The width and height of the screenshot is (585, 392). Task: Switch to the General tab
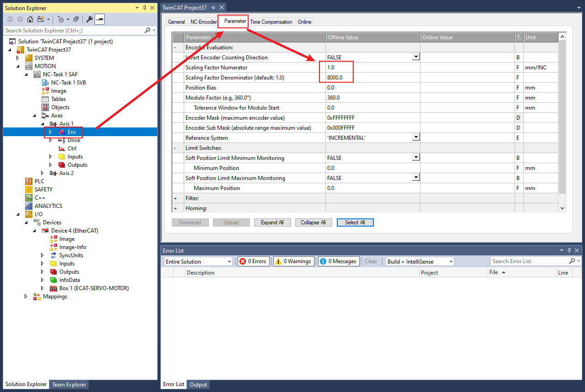pos(176,22)
